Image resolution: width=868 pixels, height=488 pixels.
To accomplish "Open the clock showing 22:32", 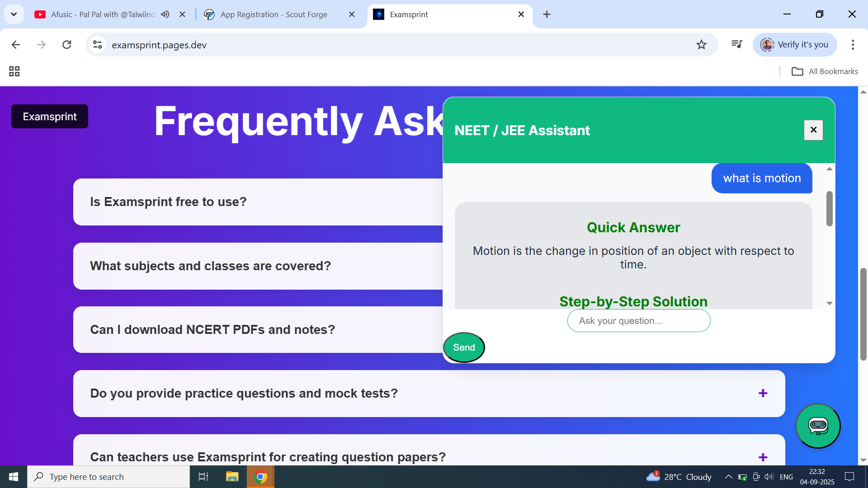I will [817, 477].
